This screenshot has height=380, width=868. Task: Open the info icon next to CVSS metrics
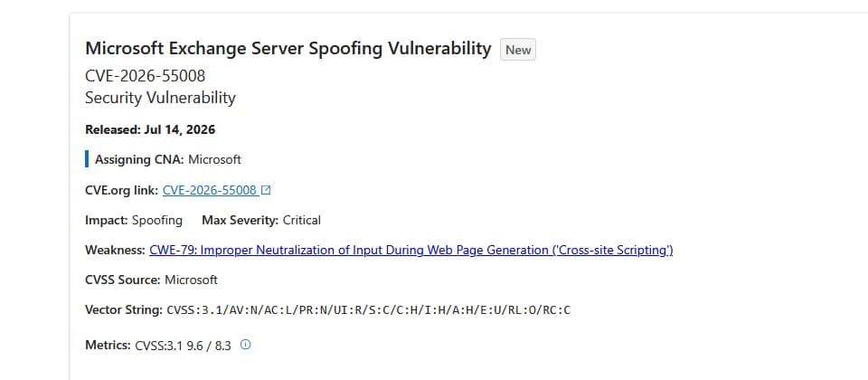tap(245, 345)
